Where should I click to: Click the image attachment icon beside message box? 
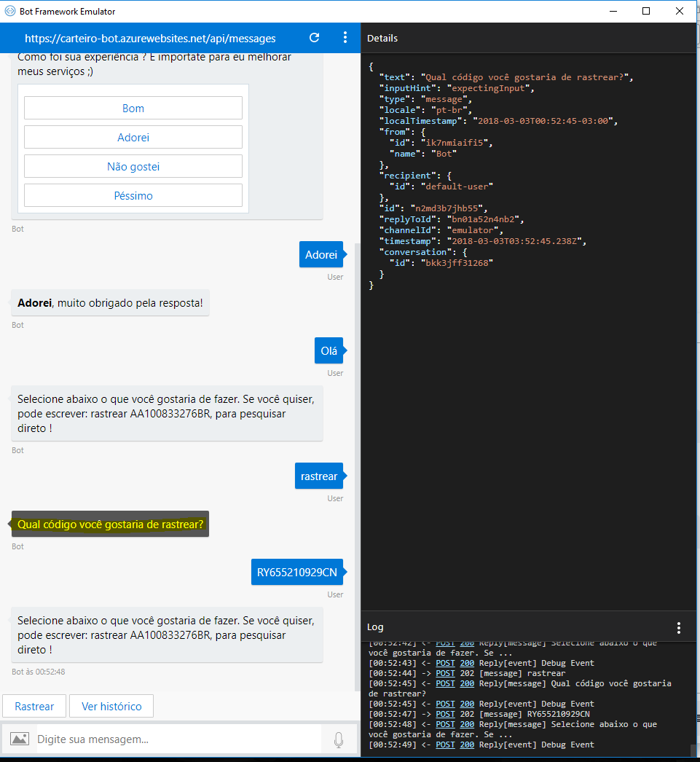(19, 739)
